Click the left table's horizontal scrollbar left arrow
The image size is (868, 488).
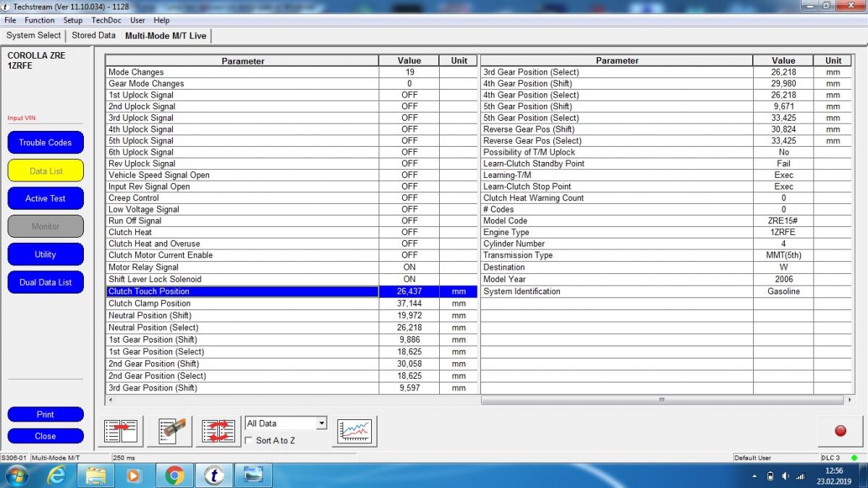111,399
